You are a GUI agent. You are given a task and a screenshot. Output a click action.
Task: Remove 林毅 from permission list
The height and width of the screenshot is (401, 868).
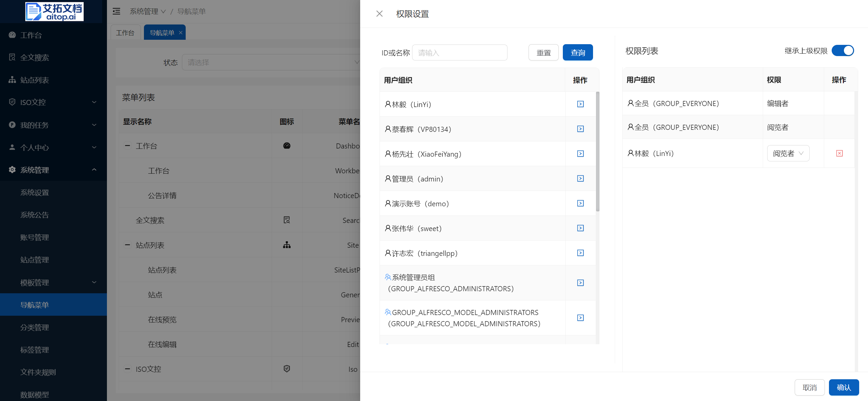(x=839, y=153)
